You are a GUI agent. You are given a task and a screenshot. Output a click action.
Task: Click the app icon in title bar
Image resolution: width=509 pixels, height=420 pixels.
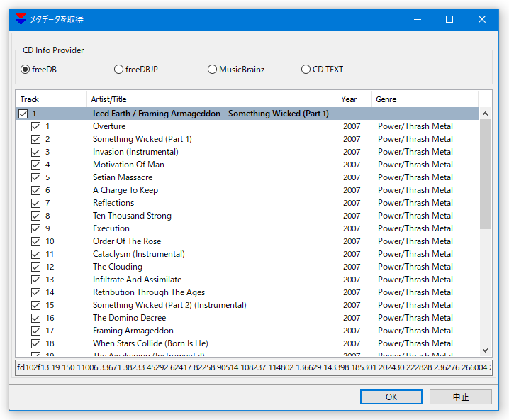coord(21,19)
